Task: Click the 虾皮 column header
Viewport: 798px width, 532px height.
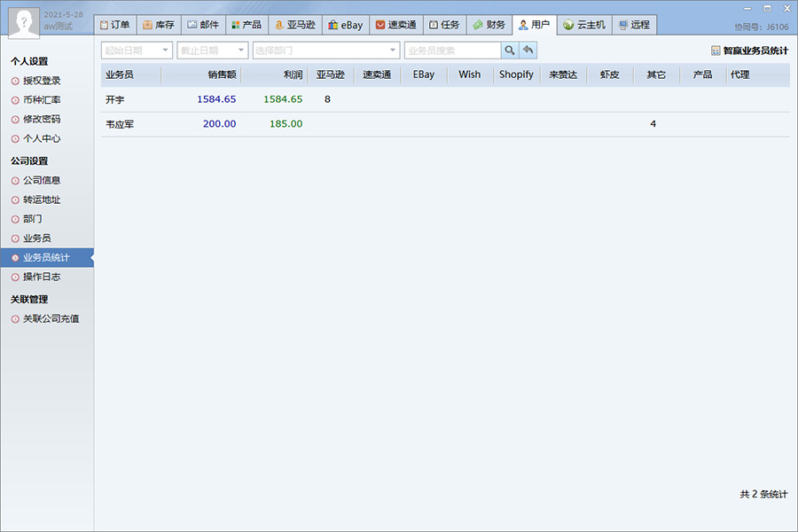Action: (610, 74)
